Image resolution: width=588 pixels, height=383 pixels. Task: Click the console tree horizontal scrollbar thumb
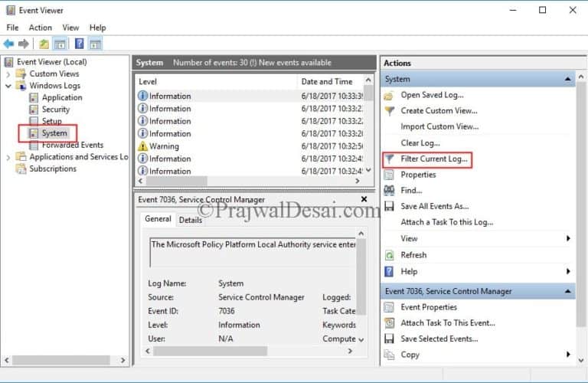click(x=61, y=360)
